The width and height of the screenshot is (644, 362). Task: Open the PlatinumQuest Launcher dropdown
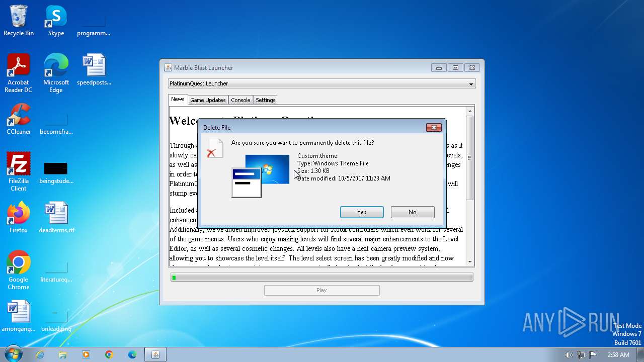(321, 83)
